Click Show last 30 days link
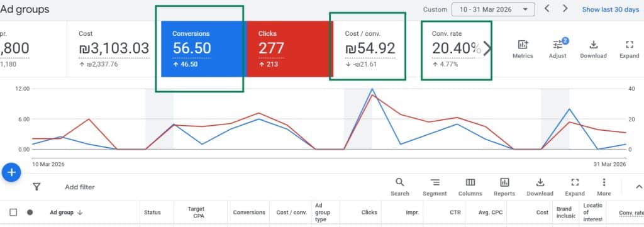 [x=610, y=9]
